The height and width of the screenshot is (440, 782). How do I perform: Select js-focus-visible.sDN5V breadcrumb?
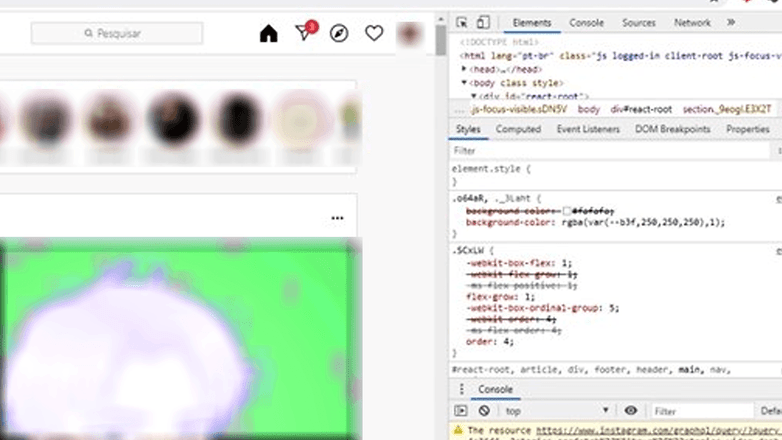point(519,109)
